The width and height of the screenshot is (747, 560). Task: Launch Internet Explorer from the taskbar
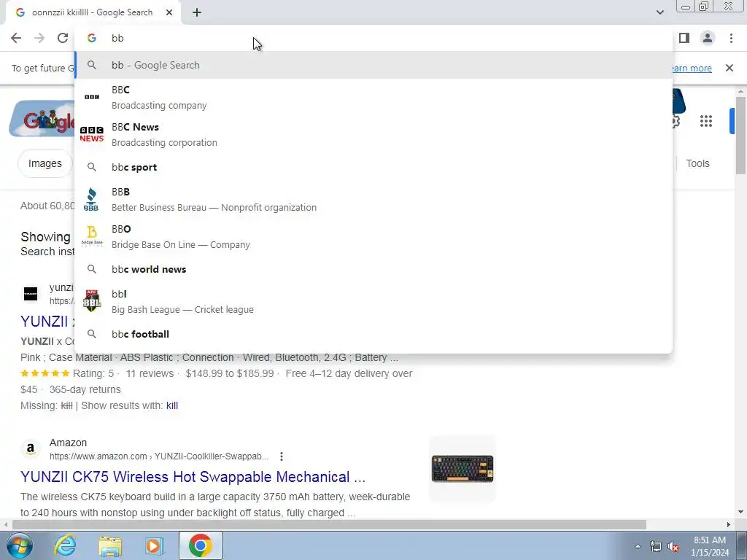coord(65,545)
